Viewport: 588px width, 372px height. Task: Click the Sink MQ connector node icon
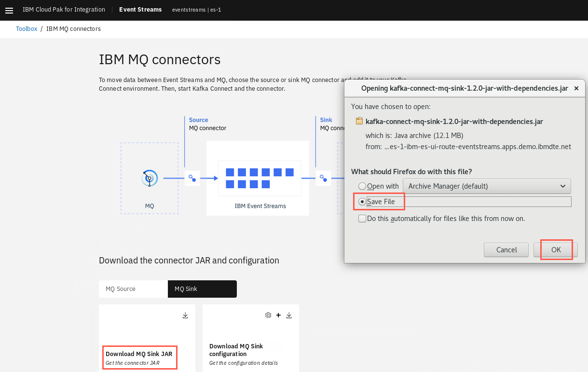323,179
